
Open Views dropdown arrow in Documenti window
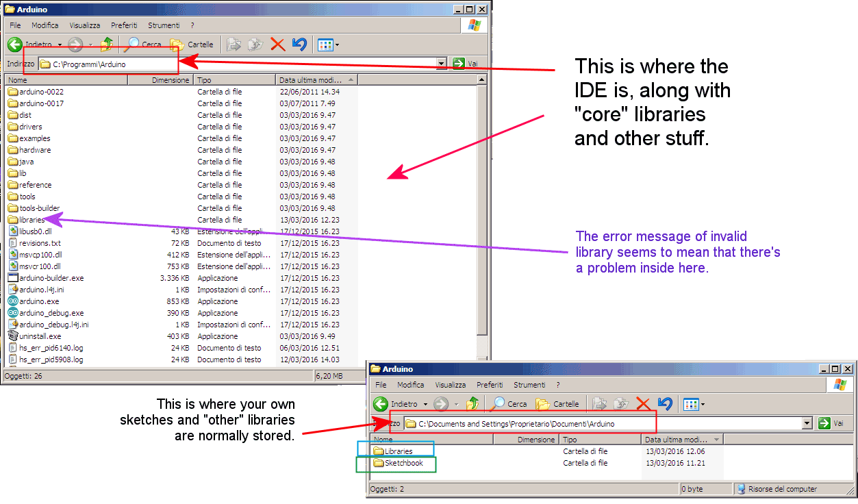click(x=703, y=405)
